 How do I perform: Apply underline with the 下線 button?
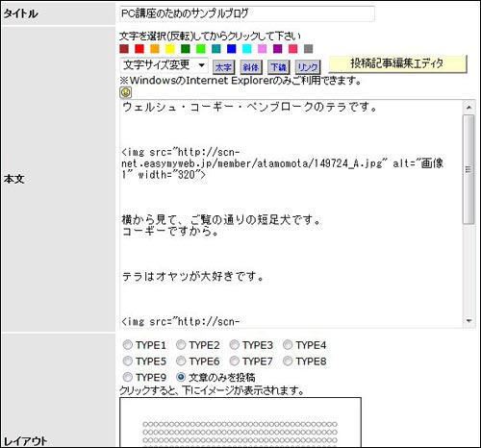(x=278, y=67)
